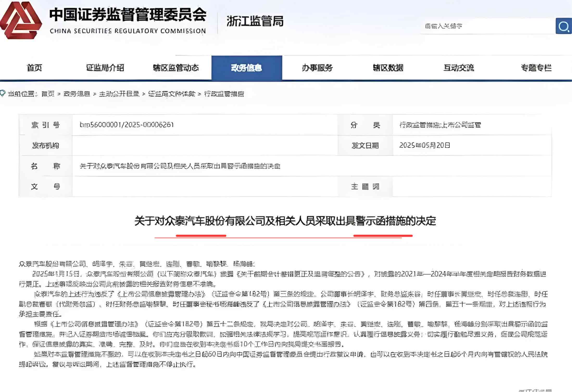Click the 主动公开目录 breadcrumb link
The image size is (572, 392).
click(119, 94)
